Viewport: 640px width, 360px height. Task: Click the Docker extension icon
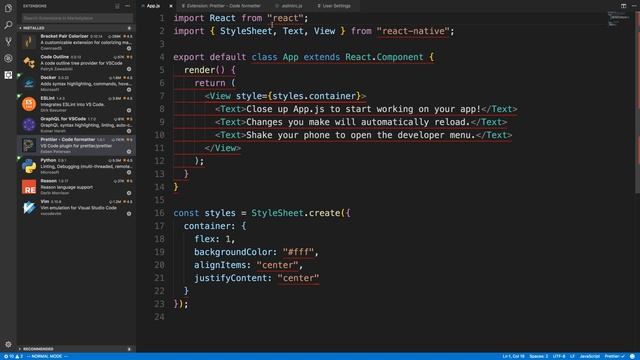coord(29,83)
